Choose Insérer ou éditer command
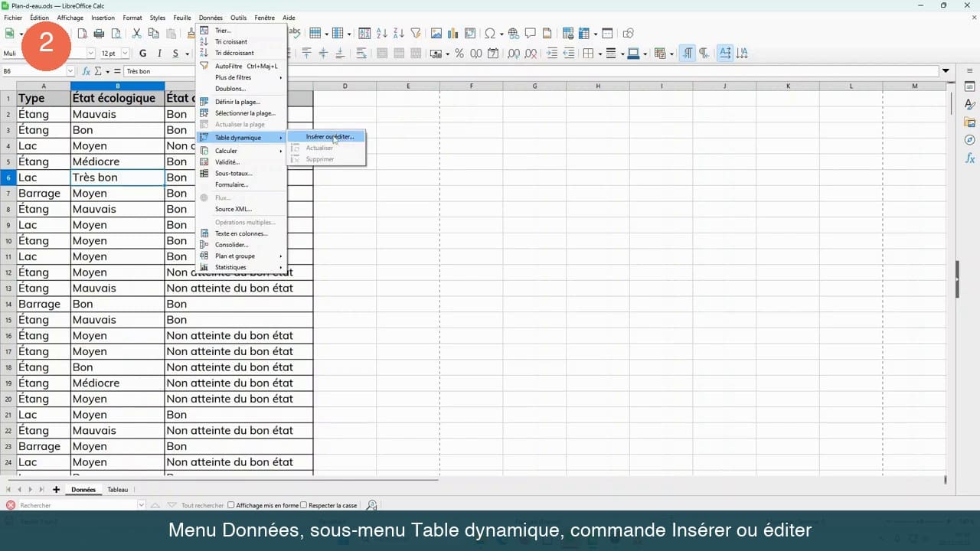This screenshot has height=551, width=980. (x=326, y=137)
